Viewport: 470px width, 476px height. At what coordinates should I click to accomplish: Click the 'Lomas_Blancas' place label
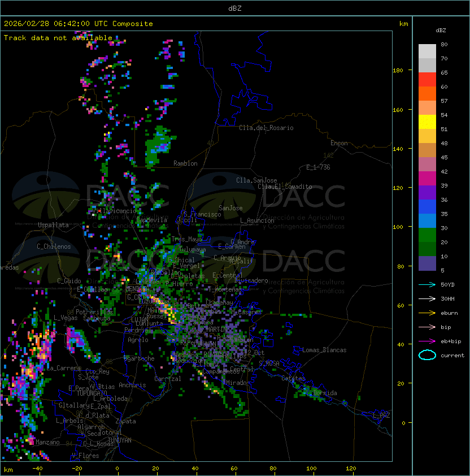(x=324, y=350)
